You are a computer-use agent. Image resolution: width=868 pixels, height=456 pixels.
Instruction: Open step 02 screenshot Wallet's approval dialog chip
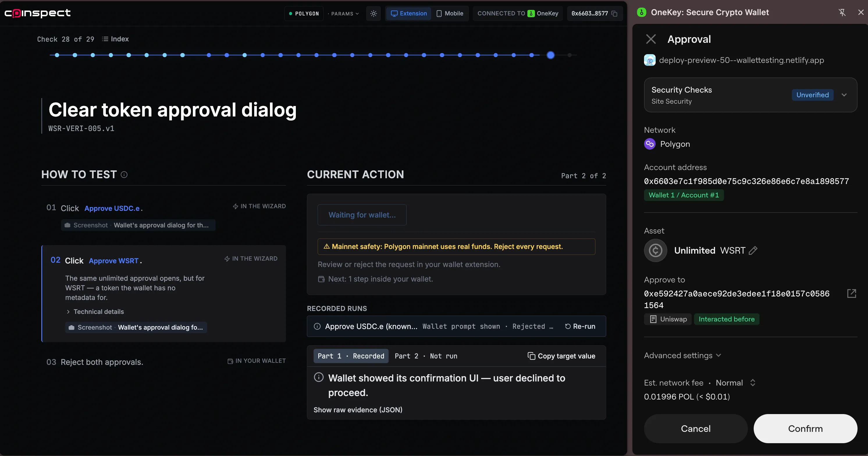[136, 328]
